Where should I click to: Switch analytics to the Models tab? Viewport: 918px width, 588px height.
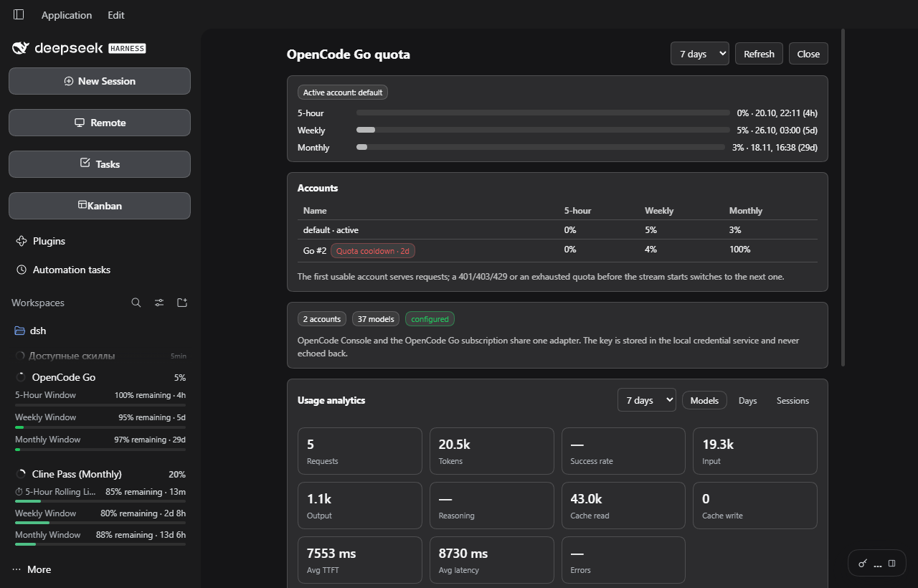click(704, 400)
